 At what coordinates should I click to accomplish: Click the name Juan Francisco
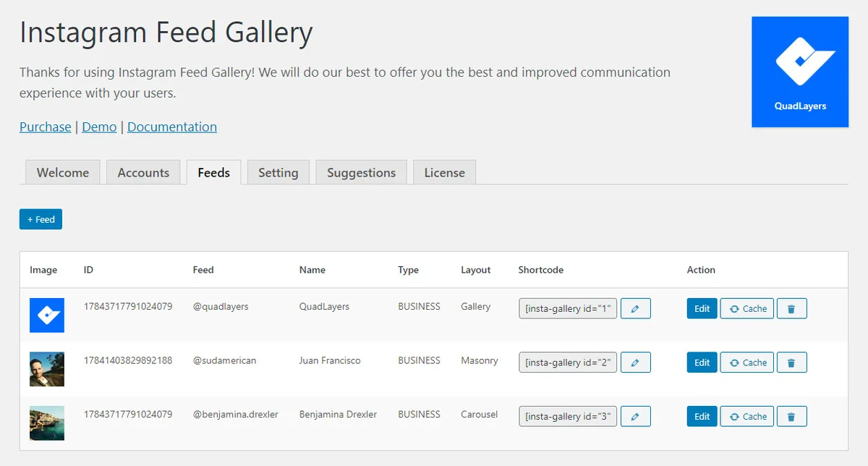(x=330, y=360)
